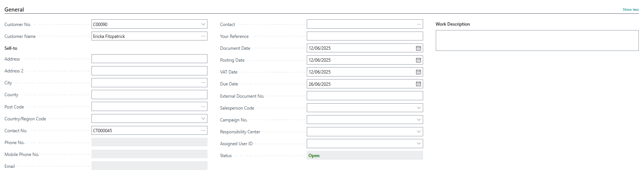Click the Work Description label
Image resolution: width=644 pixels, height=179 pixels.
point(453,24)
